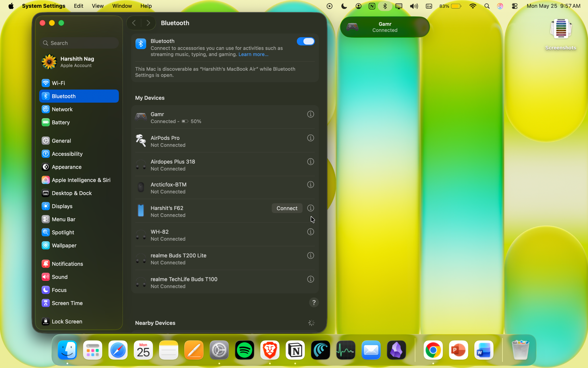Show info for Harshit's F62
Image resolution: width=588 pixels, height=368 pixels.
tap(310, 208)
